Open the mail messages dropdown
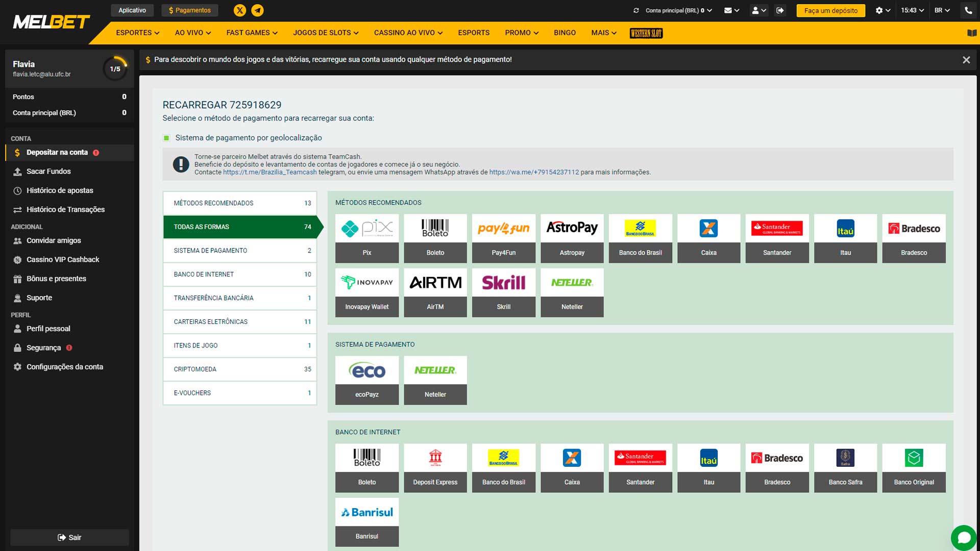This screenshot has height=551, width=980. point(731,10)
